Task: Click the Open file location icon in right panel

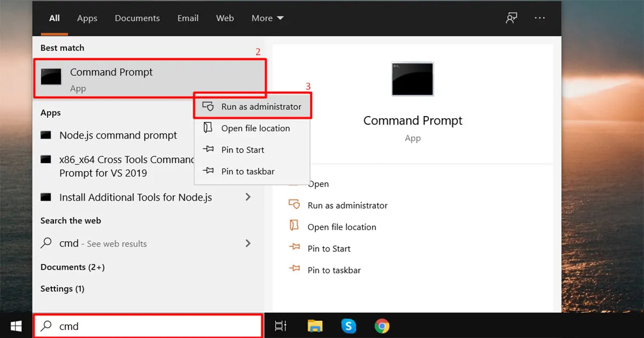Action: click(x=294, y=226)
